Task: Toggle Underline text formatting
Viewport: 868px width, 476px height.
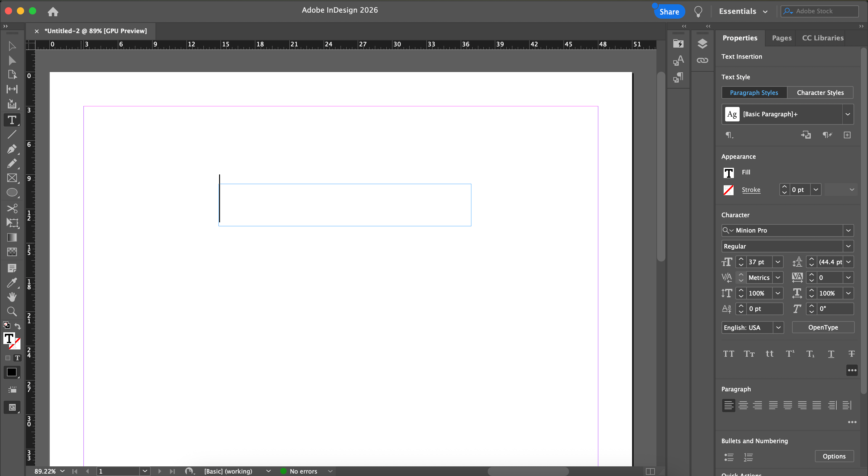Action: pos(831,354)
